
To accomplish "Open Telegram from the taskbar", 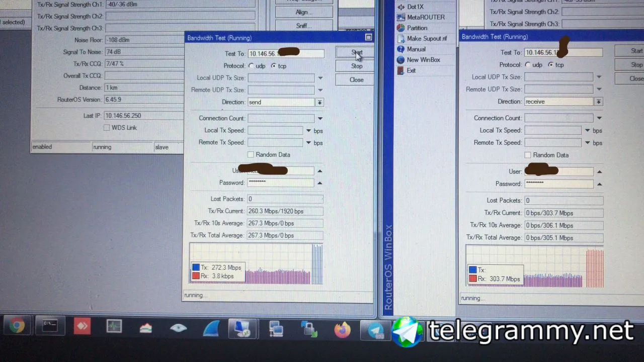I will coord(376,331).
